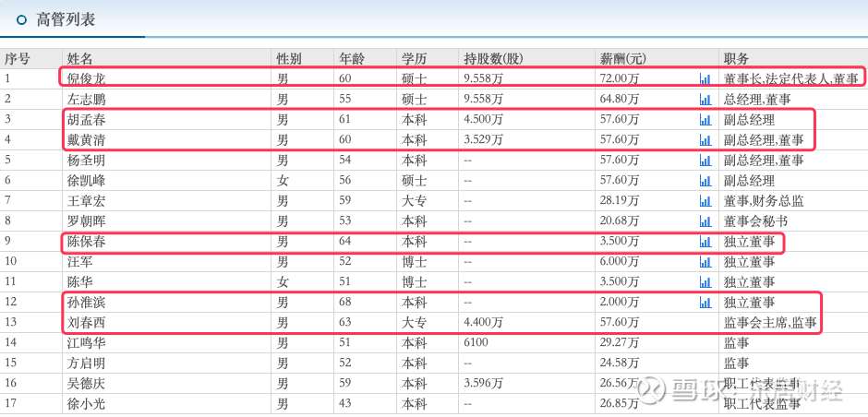Click shareholding value 4.400万
This screenshot has width=868, height=417.
[x=483, y=322]
